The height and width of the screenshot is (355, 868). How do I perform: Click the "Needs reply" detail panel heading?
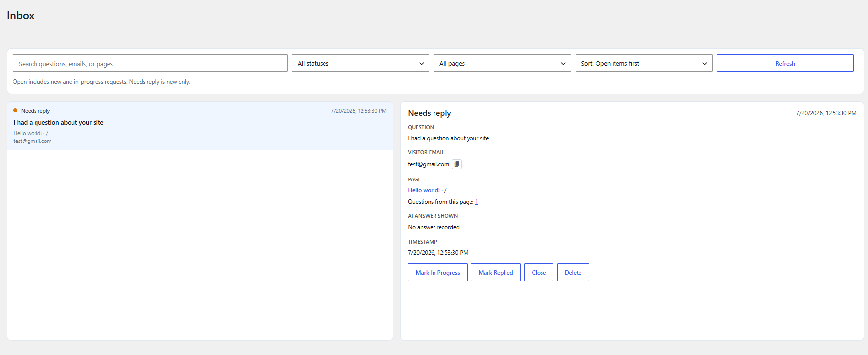click(x=430, y=113)
